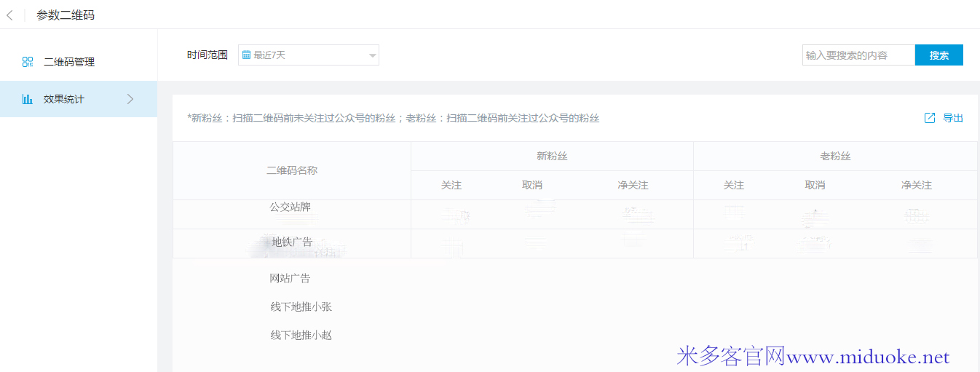Click the time range dropdown arrow

click(x=372, y=55)
